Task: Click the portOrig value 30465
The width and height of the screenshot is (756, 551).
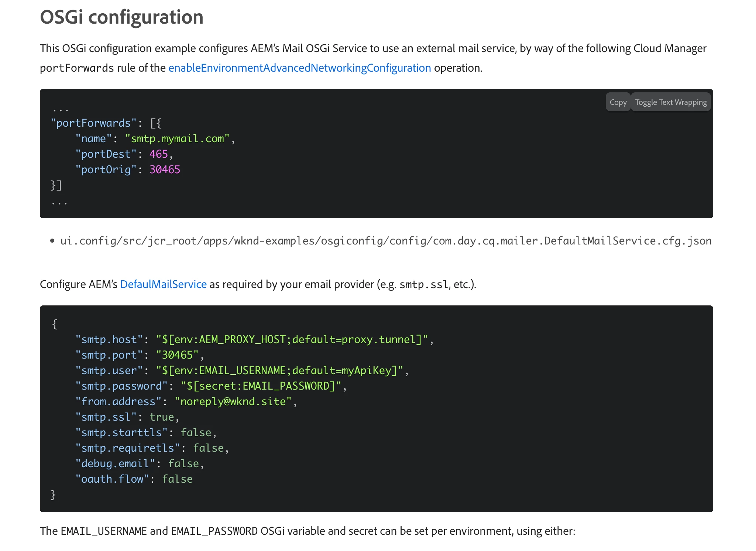Action: 165,170
